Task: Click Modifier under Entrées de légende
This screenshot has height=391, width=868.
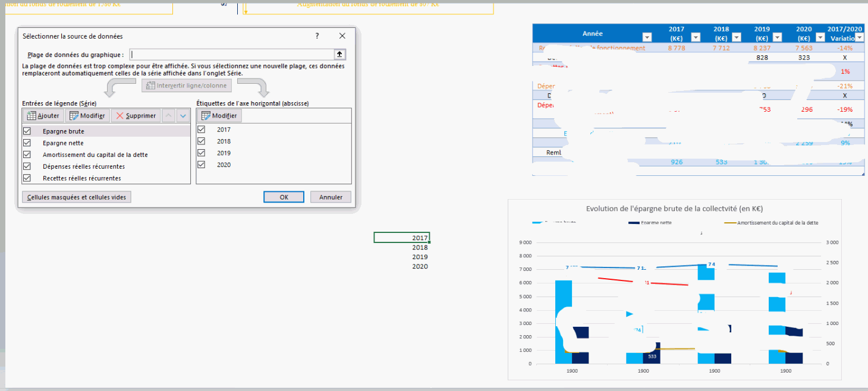Action: [x=87, y=116]
